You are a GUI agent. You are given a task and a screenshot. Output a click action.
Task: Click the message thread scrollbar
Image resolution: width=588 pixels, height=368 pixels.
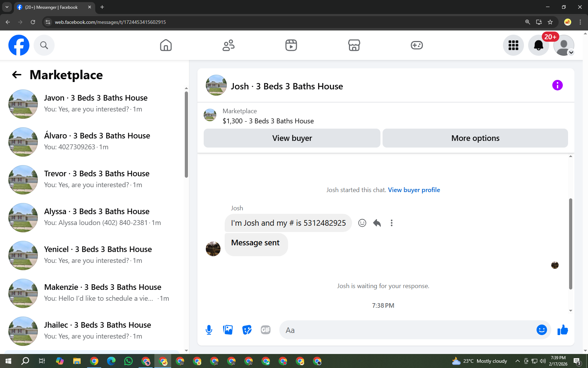pos(570,244)
